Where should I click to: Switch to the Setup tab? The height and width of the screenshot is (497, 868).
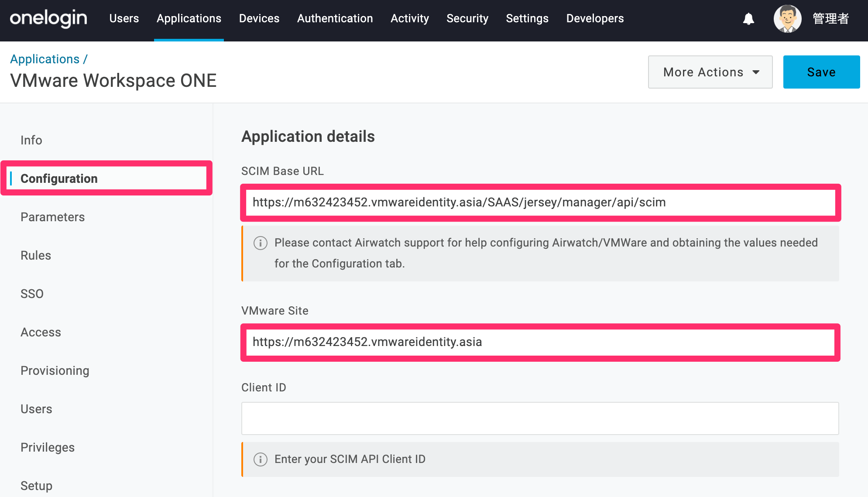pyautogui.click(x=37, y=486)
